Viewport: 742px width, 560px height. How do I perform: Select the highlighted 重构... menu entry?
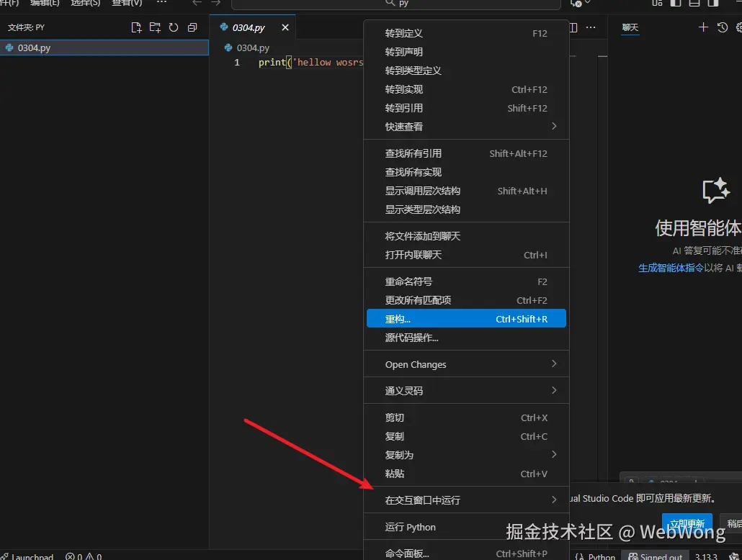coord(466,319)
